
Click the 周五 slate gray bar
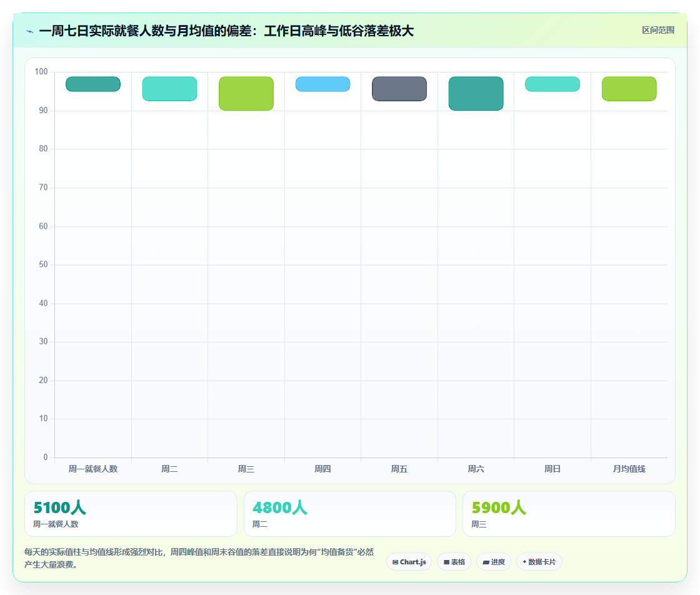[399, 89]
